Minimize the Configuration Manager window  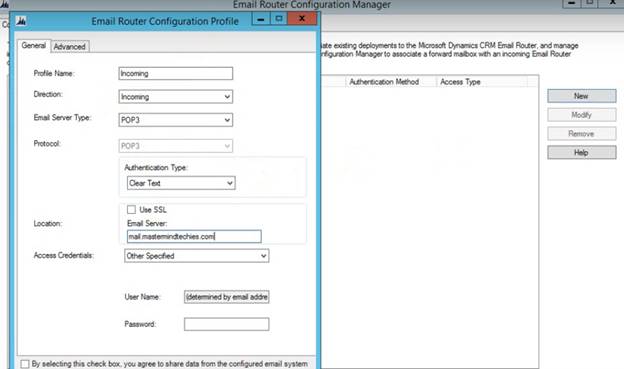(571, 3)
